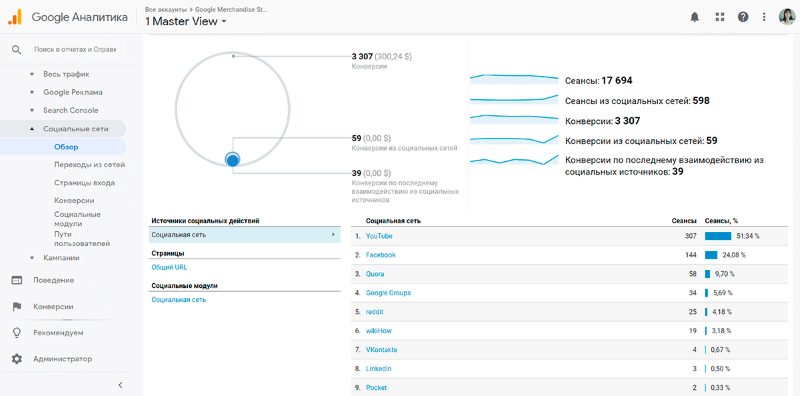Click the Facebook 24,08 % bar

coord(711,255)
